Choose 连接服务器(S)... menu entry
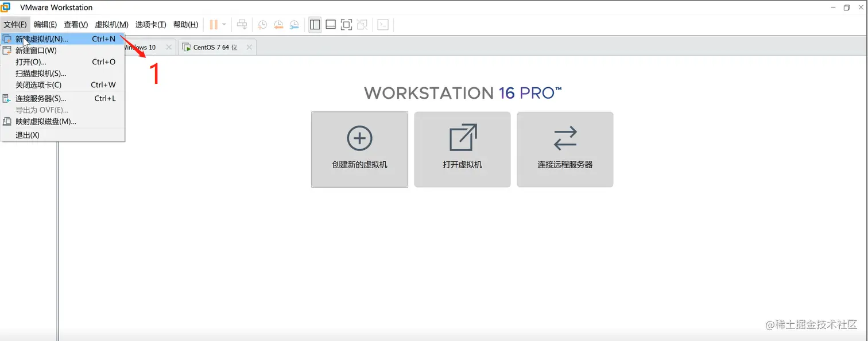The height and width of the screenshot is (341, 868). pyautogui.click(x=63, y=98)
